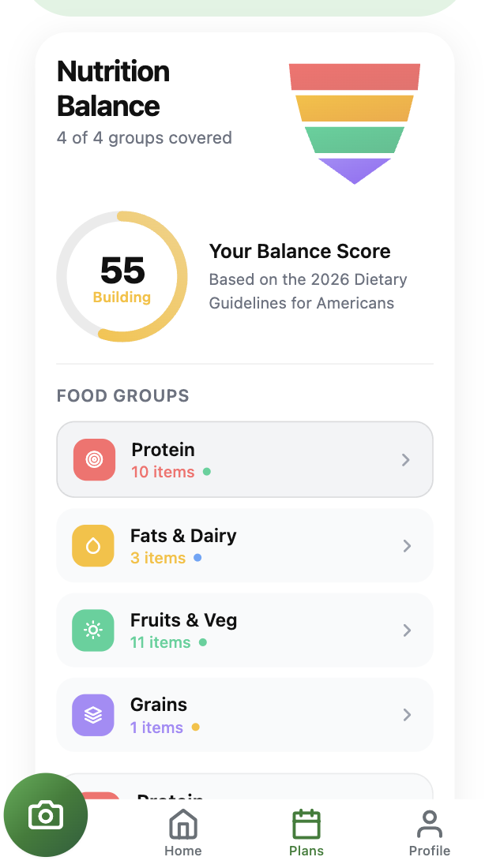The width and height of the screenshot is (485, 868).
Task: Toggle the green status dot beside Protein
Action: pyautogui.click(x=205, y=472)
